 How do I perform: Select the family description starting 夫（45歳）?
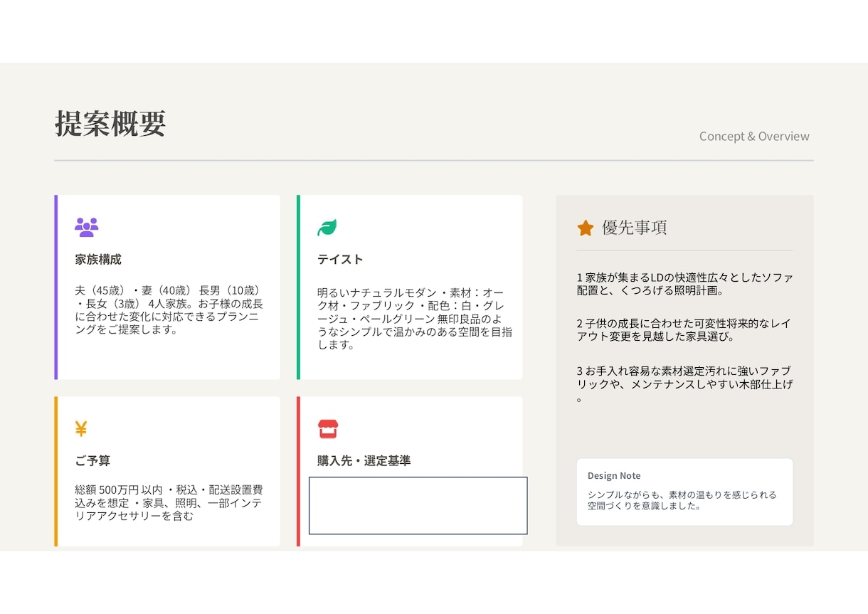(169, 310)
